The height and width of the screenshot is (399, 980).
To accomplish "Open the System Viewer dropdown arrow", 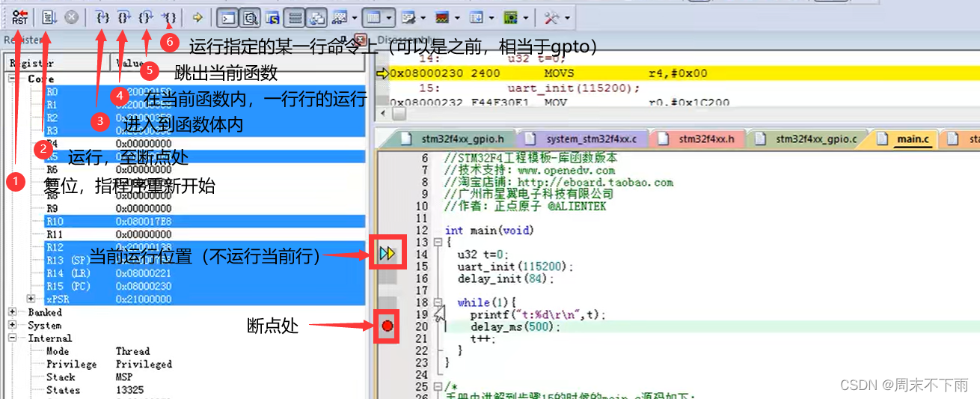I will pyautogui.click(x=526, y=17).
